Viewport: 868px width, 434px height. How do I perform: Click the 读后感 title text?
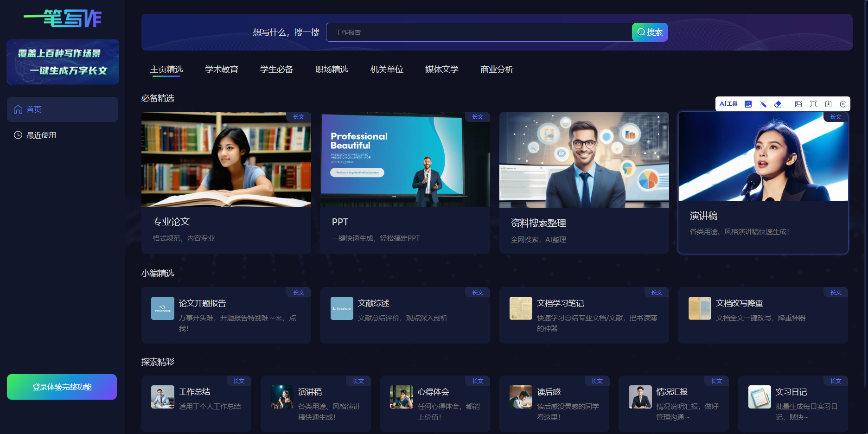[549, 392]
